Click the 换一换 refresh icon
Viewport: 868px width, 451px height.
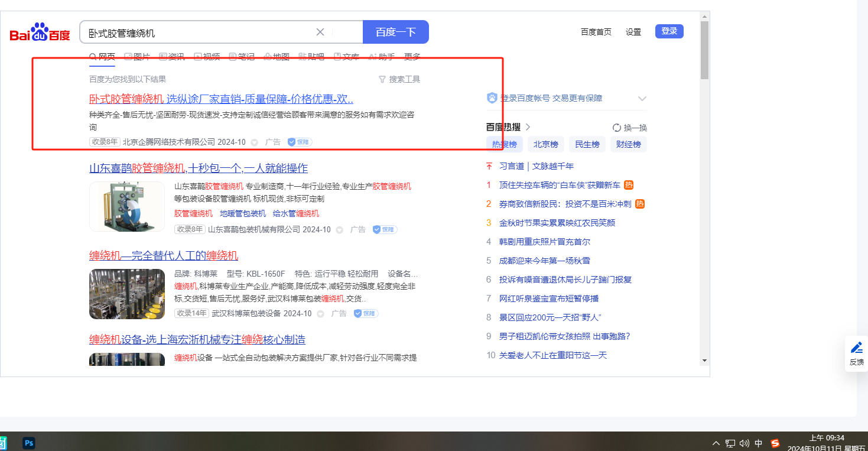[x=617, y=128]
